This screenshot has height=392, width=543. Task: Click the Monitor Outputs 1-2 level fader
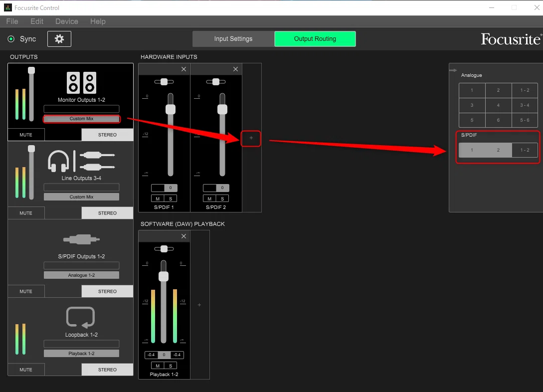pyautogui.click(x=31, y=70)
